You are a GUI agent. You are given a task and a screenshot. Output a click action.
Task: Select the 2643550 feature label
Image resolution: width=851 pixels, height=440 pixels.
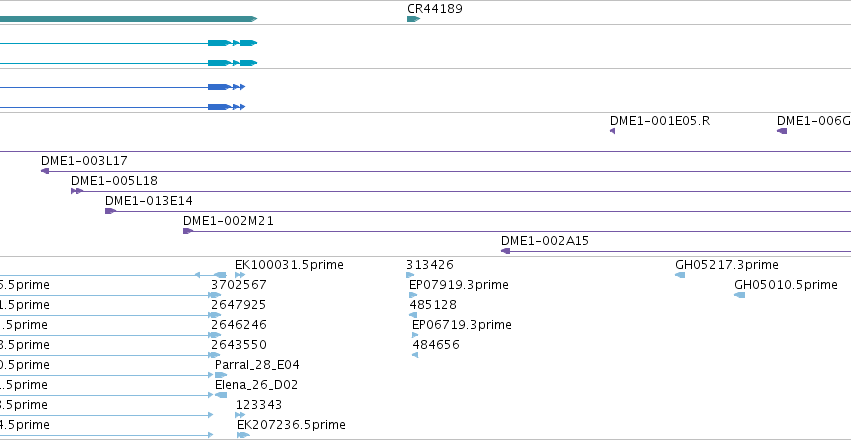(239, 345)
